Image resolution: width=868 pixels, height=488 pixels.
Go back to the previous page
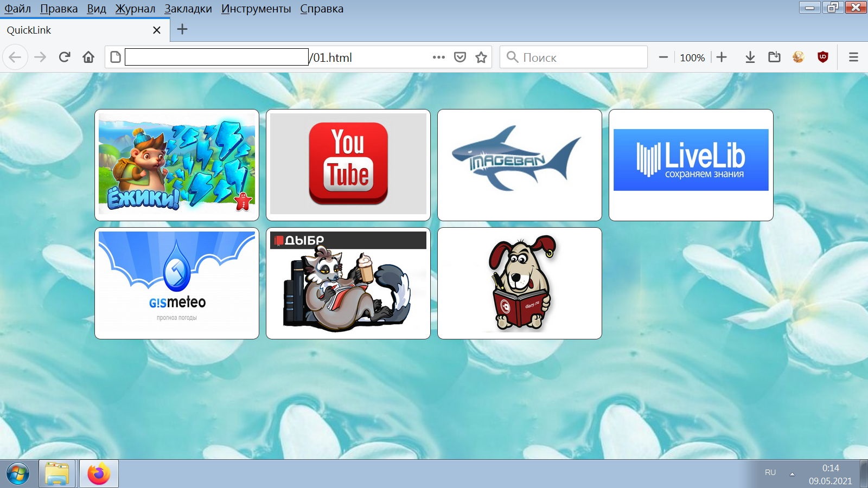15,57
